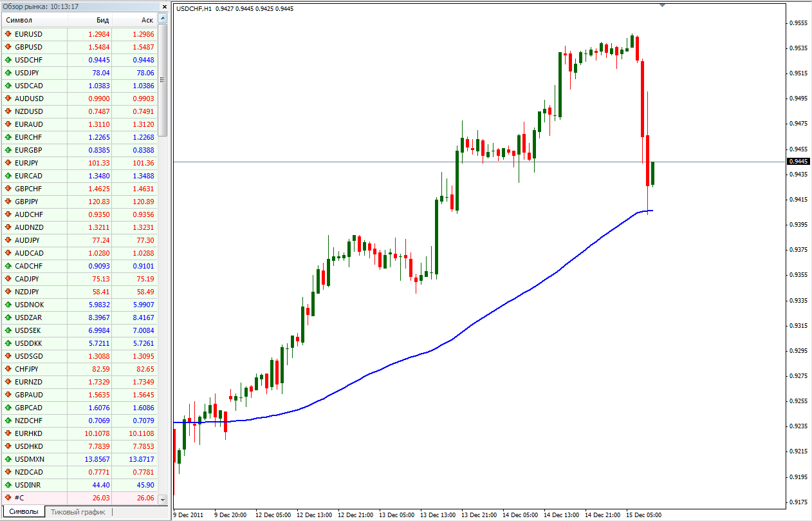Select the AUDCAD symbol row
Image resolution: width=812 pixels, height=521 pixels.
coord(79,253)
